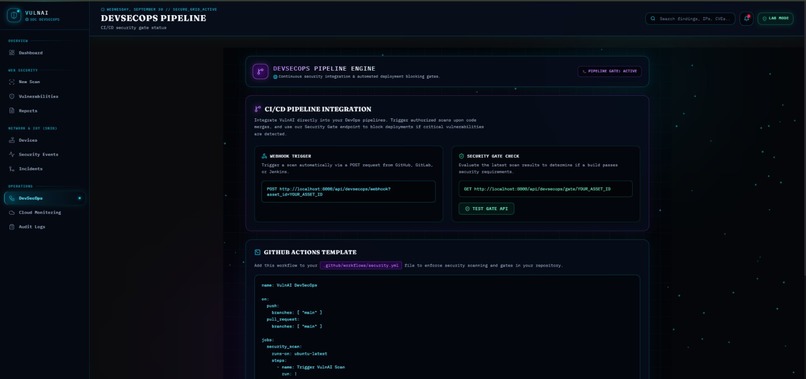The height and width of the screenshot is (379, 806).
Task: Click the Security Gate Check shield icon
Action: (x=462, y=156)
